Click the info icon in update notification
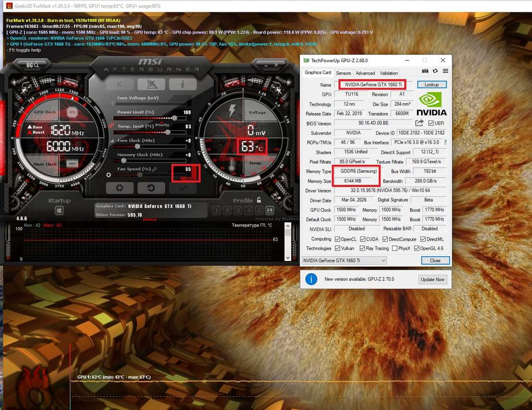Viewport: 532px width, 410px height. 311,279
